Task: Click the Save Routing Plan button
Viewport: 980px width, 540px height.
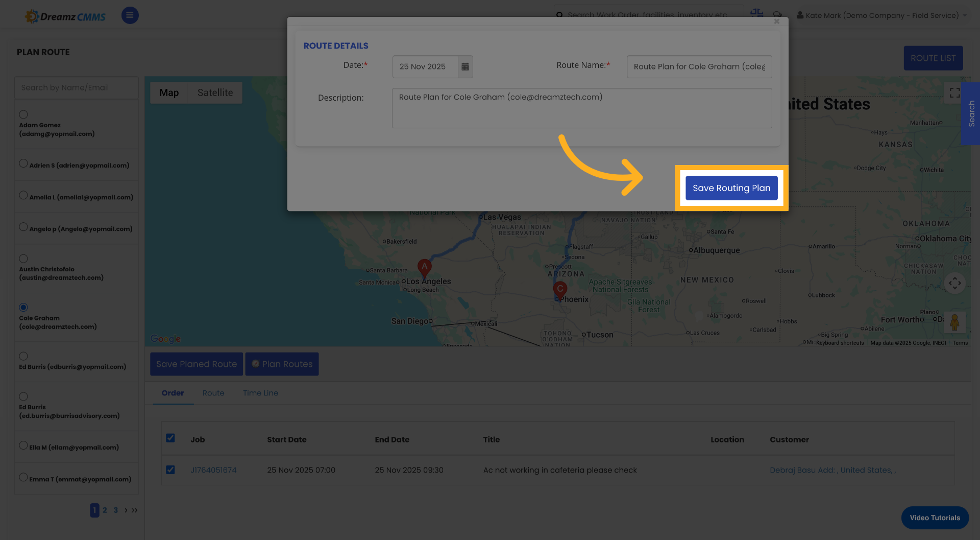Action: (731, 188)
